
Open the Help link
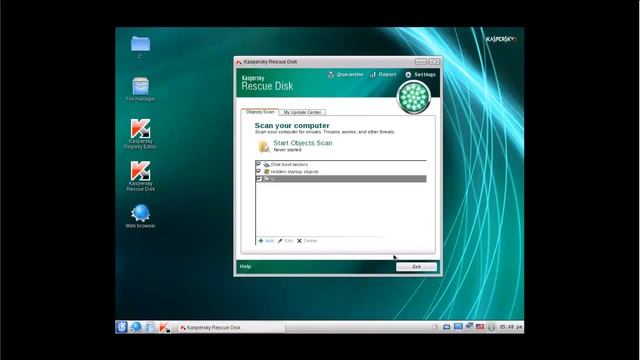(x=245, y=267)
